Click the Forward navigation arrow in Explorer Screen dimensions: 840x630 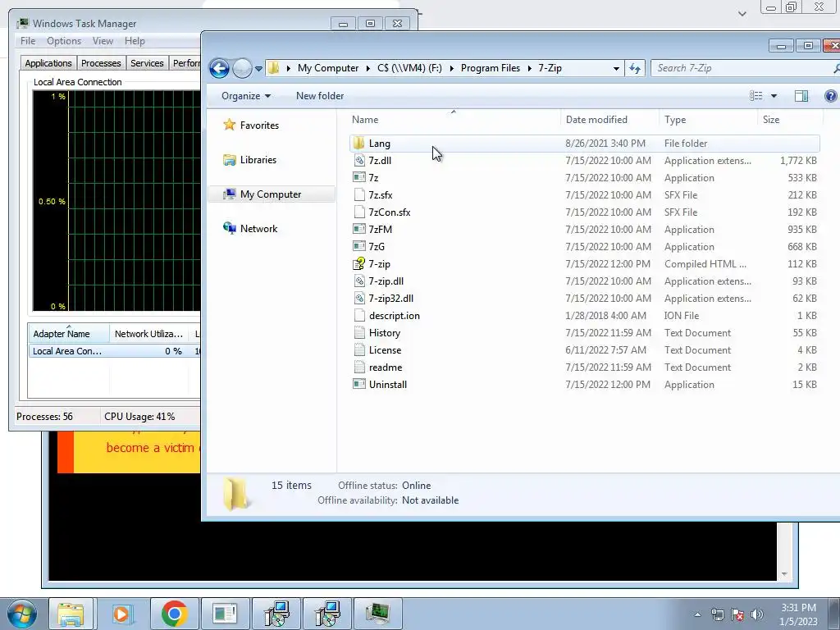pyautogui.click(x=242, y=68)
